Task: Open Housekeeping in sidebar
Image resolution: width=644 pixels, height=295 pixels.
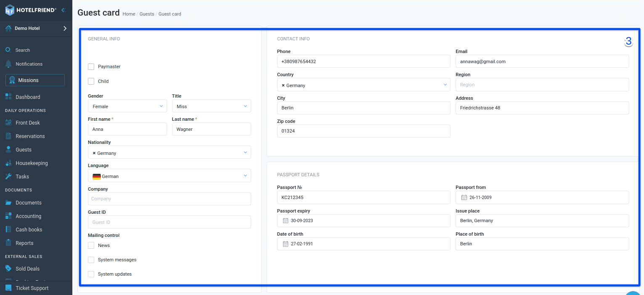Action: pos(32,163)
